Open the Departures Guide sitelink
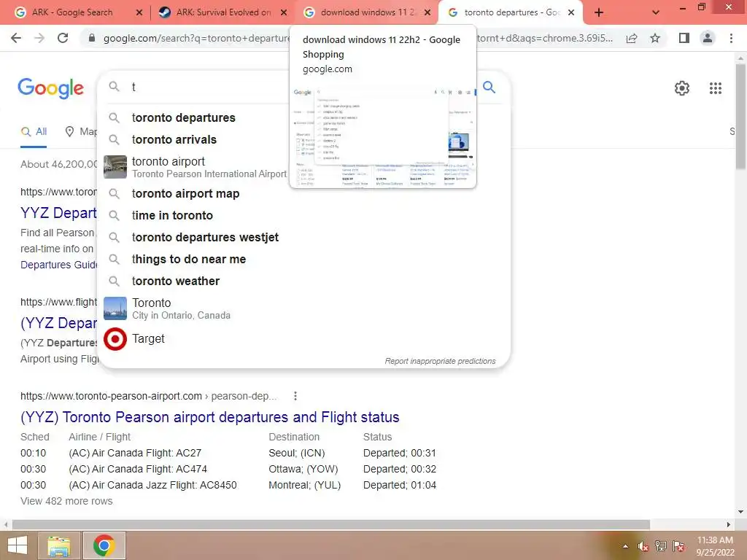 [59, 265]
